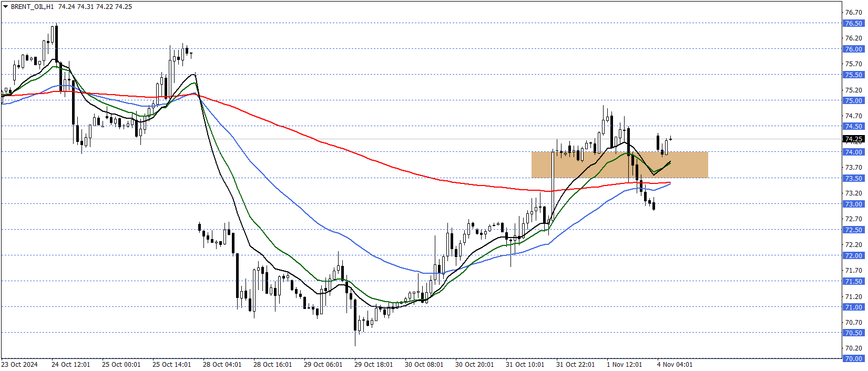
Task: Click the highlighted 71.50 level label
Action: click(x=853, y=281)
